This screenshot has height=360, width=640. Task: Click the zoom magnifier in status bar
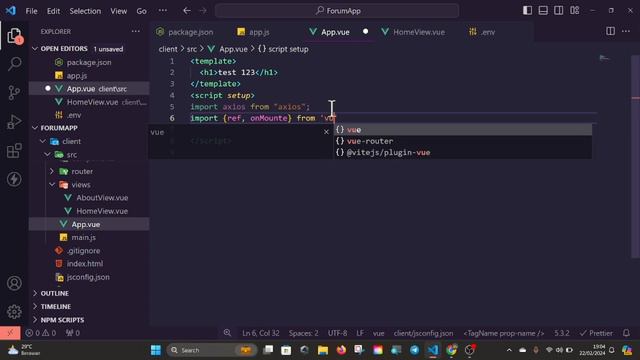click(227, 333)
